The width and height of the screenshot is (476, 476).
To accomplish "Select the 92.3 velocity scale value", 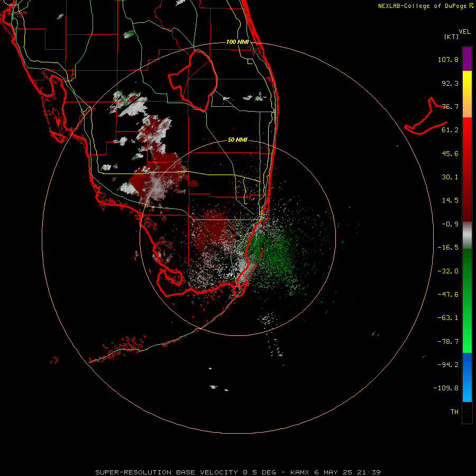I will [x=450, y=83].
